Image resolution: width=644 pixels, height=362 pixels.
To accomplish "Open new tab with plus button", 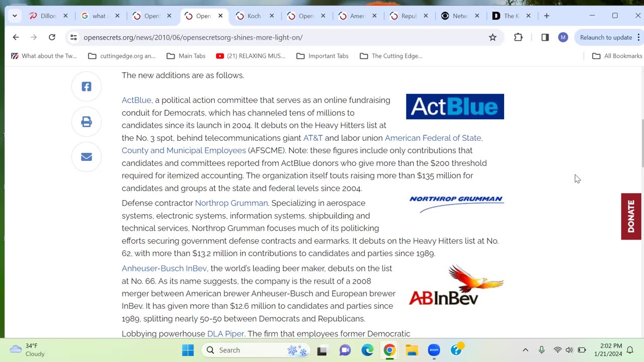I will point(546,16).
